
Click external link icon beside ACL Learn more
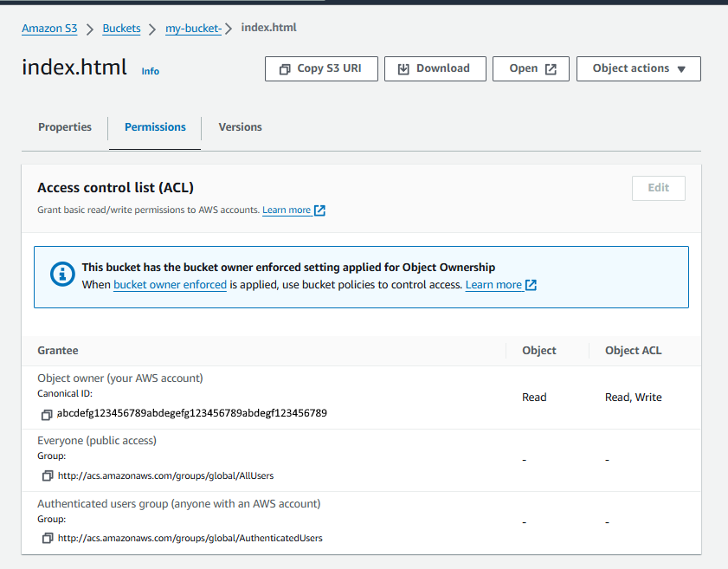pos(319,210)
